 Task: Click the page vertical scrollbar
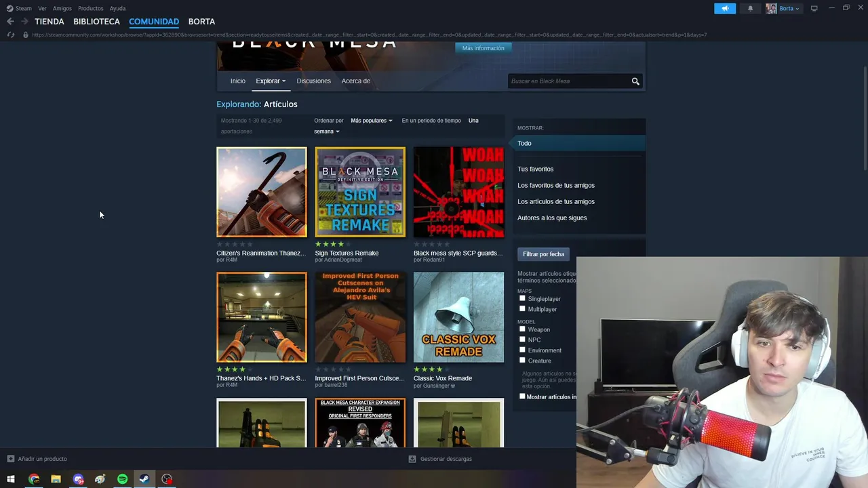pyautogui.click(x=864, y=119)
